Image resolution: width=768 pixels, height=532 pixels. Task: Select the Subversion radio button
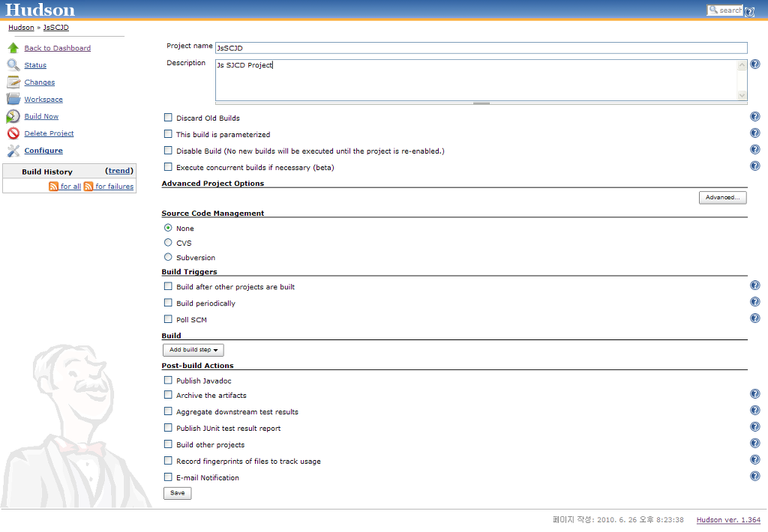pyautogui.click(x=168, y=257)
